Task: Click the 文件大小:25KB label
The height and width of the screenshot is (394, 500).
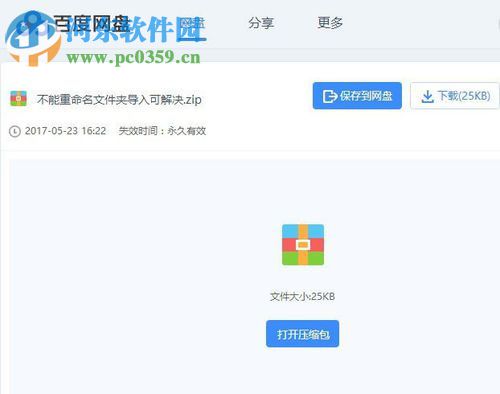Action: [x=302, y=296]
